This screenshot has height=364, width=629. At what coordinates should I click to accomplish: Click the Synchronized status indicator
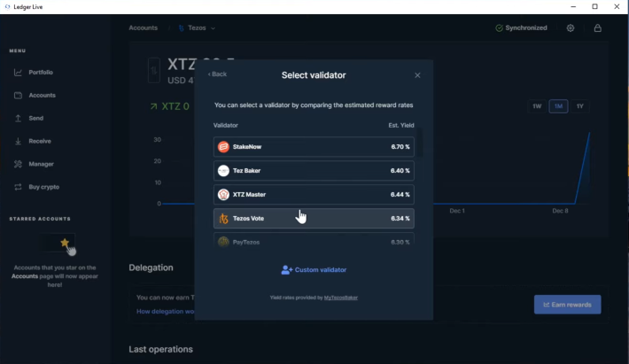tap(521, 28)
